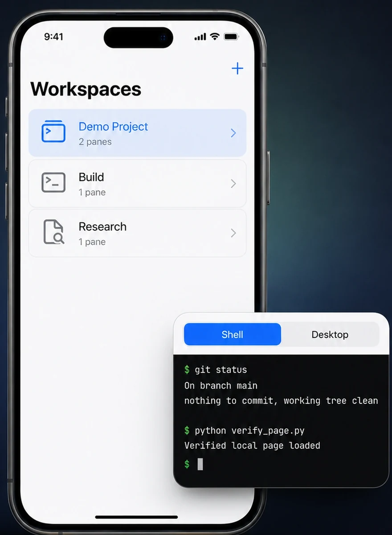Expand the Demo Project row chevron
The width and height of the screenshot is (392, 535).
point(233,133)
